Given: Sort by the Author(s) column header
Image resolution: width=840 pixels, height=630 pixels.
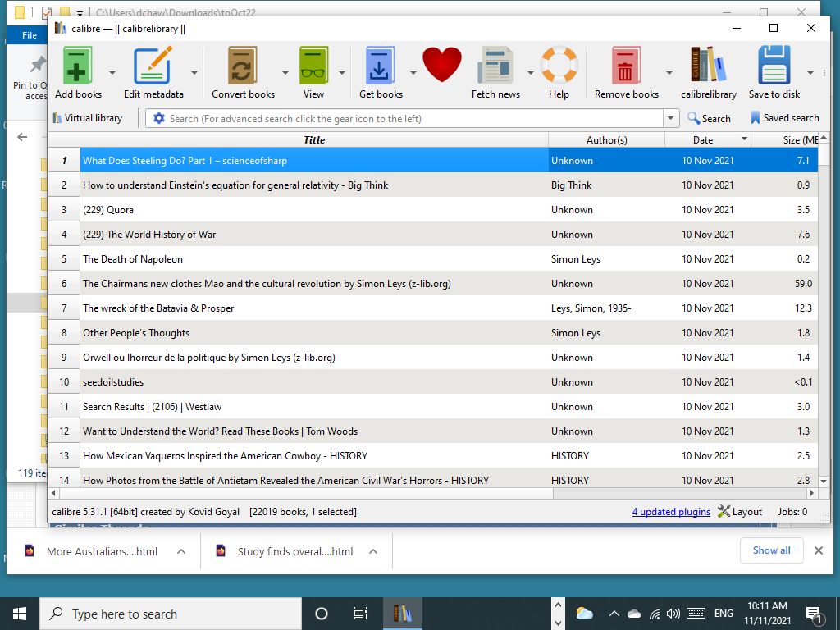Looking at the screenshot, I should tap(606, 139).
